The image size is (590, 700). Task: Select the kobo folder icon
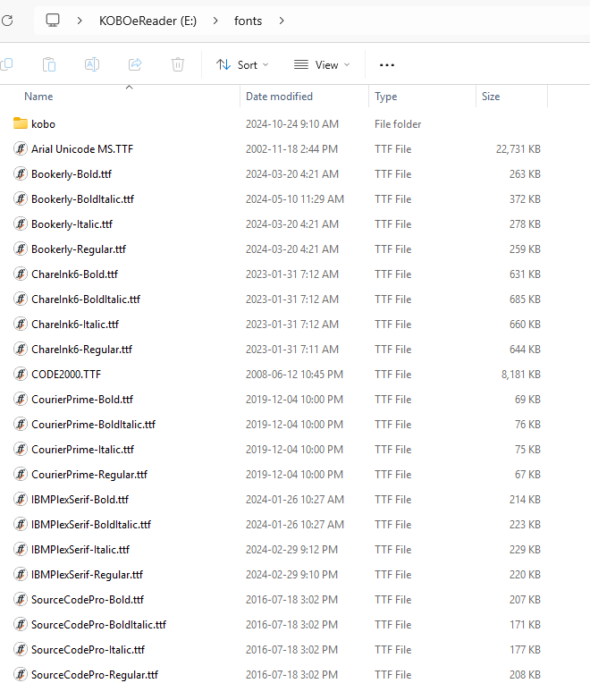[21, 123]
